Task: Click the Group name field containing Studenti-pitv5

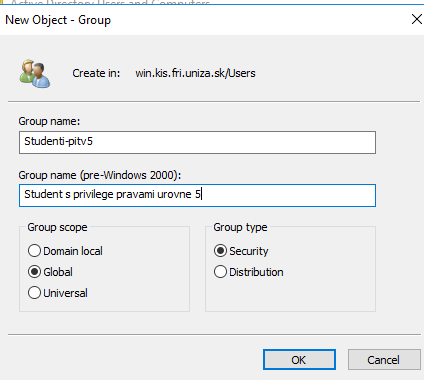Action: (197, 142)
